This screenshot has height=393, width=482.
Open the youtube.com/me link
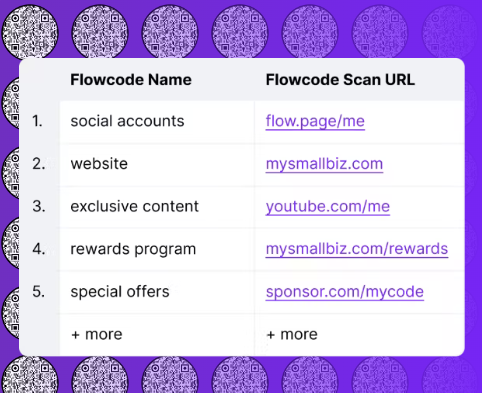328,207
